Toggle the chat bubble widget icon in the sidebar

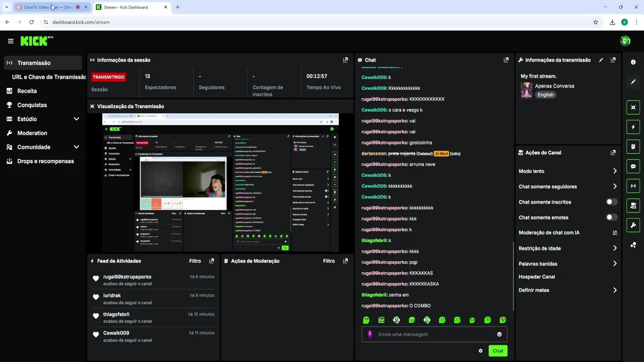(x=633, y=166)
